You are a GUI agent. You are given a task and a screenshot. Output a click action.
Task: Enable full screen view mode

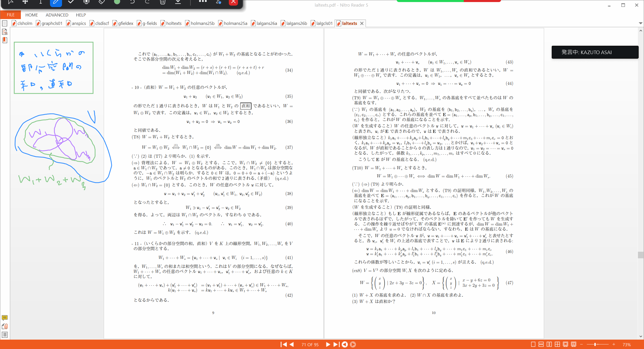tap(565, 344)
